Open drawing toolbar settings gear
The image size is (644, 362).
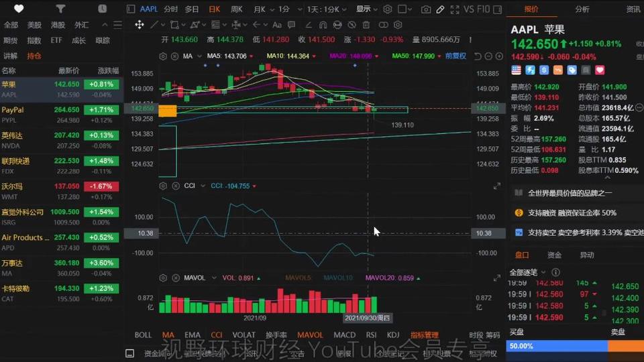pyautogui.click(x=398, y=25)
